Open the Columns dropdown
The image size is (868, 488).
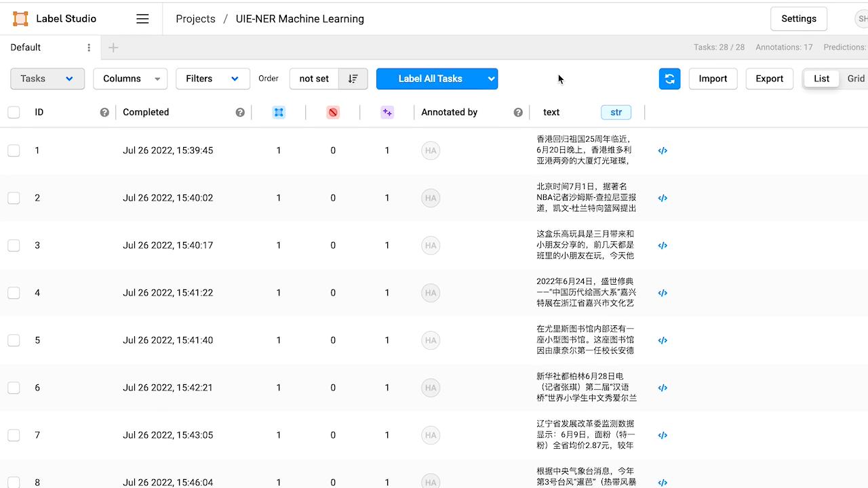coord(130,79)
